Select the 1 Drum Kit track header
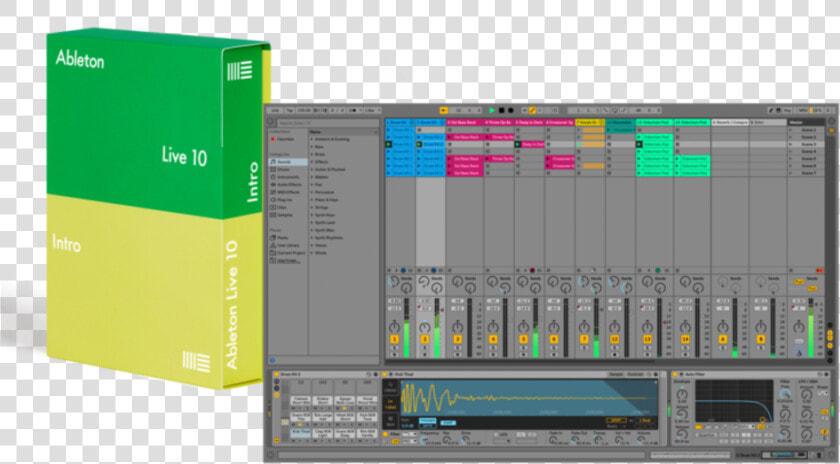 click(x=400, y=123)
